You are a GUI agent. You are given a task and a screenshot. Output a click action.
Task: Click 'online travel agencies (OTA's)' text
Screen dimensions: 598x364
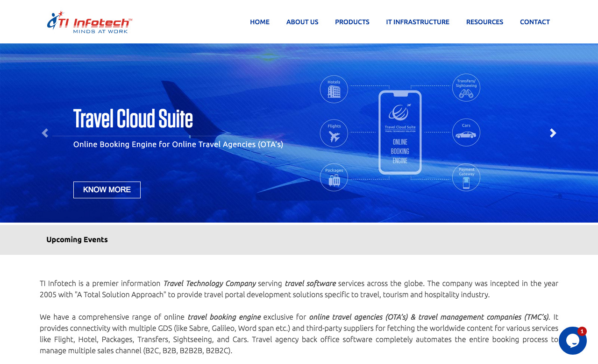(358, 317)
